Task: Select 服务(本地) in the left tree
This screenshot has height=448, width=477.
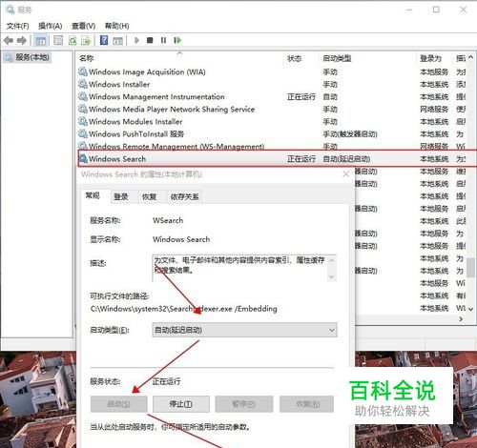Action: (x=32, y=57)
